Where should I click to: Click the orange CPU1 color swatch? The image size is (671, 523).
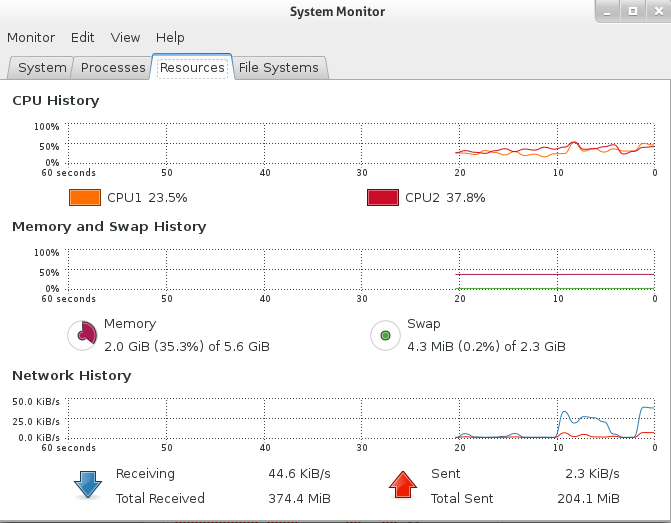click(x=85, y=198)
